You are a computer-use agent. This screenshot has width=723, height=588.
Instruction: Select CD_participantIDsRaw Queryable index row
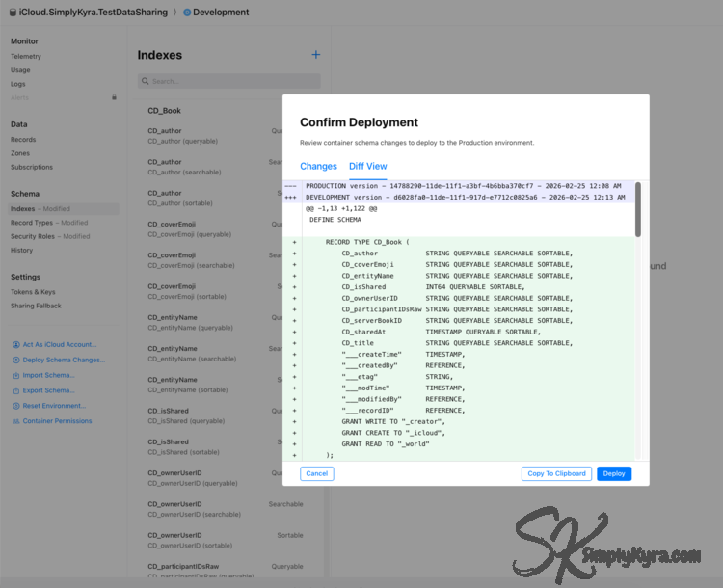[x=226, y=571]
